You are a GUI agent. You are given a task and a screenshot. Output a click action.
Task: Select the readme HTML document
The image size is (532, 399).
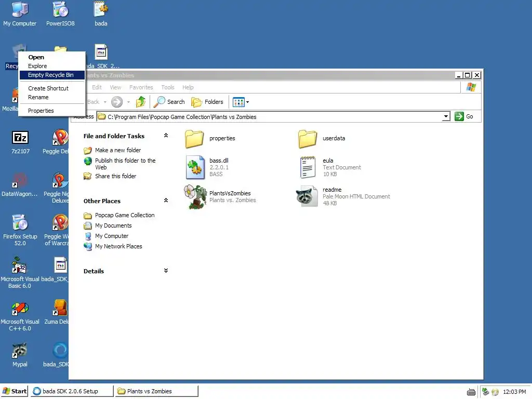click(343, 196)
